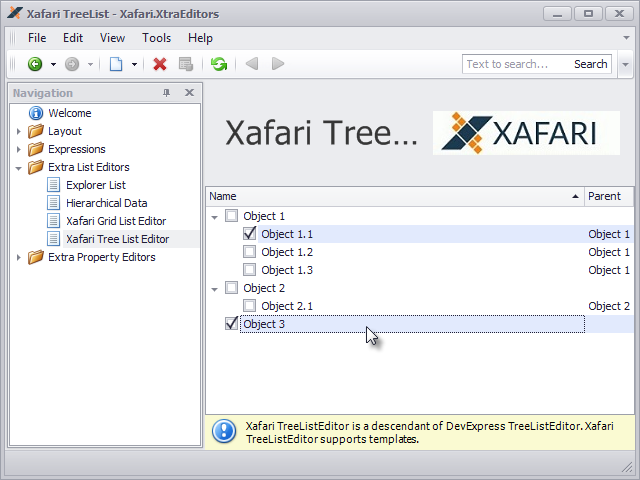
Task: Select the Object 2.1 row name
Action: tap(287, 306)
